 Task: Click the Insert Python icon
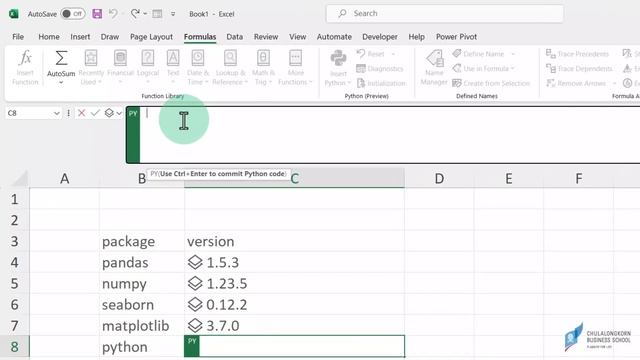click(x=338, y=58)
